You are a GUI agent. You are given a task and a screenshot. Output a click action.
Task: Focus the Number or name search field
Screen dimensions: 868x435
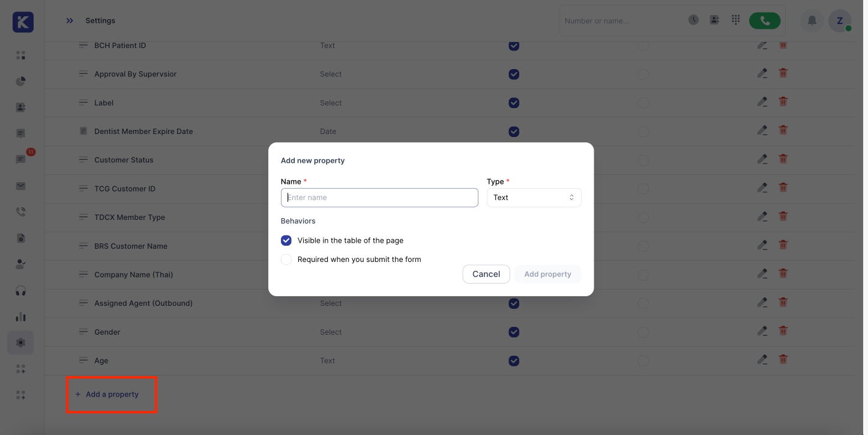tap(621, 21)
